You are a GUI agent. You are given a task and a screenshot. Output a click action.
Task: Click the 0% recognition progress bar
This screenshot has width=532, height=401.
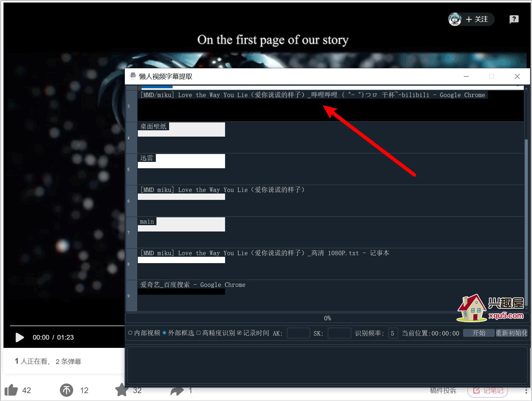[327, 318]
